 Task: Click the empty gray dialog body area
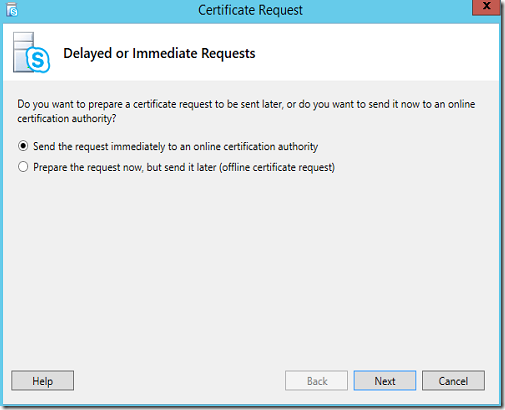click(x=250, y=267)
